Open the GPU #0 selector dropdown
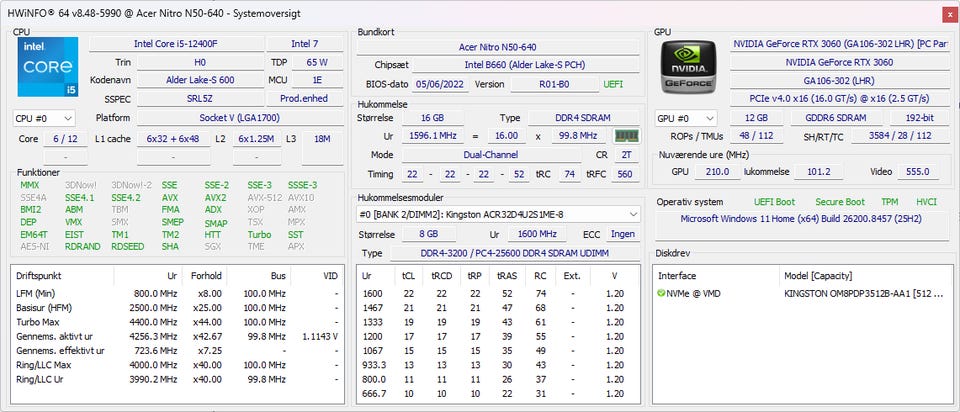Image resolution: width=960 pixels, height=412 pixels. [x=686, y=118]
